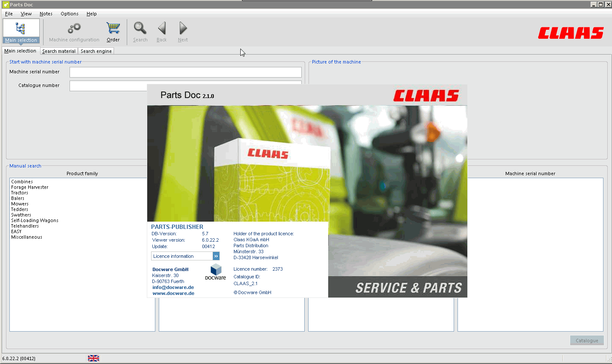Image resolution: width=612 pixels, height=364 pixels.
Task: Click the info@docware.de email link
Action: pos(173,287)
